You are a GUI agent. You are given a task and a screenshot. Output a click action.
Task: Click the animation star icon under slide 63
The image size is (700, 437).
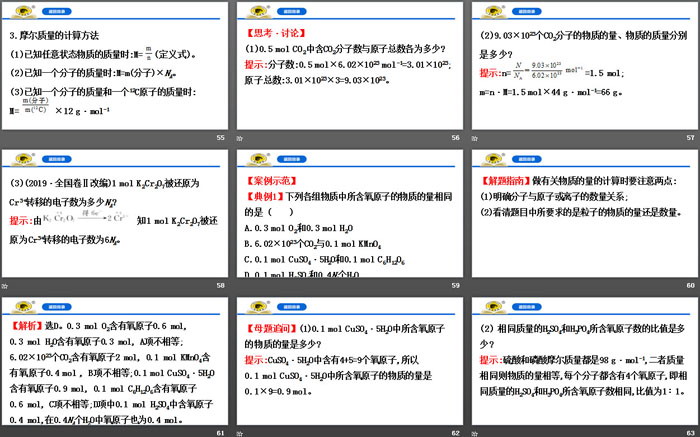pyautogui.click(x=475, y=433)
